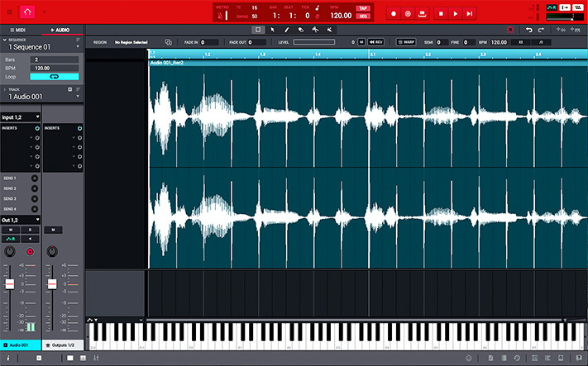Mute the Audio 001 channel strip
The height and width of the screenshot is (366, 588).
pyautogui.click(x=11, y=229)
